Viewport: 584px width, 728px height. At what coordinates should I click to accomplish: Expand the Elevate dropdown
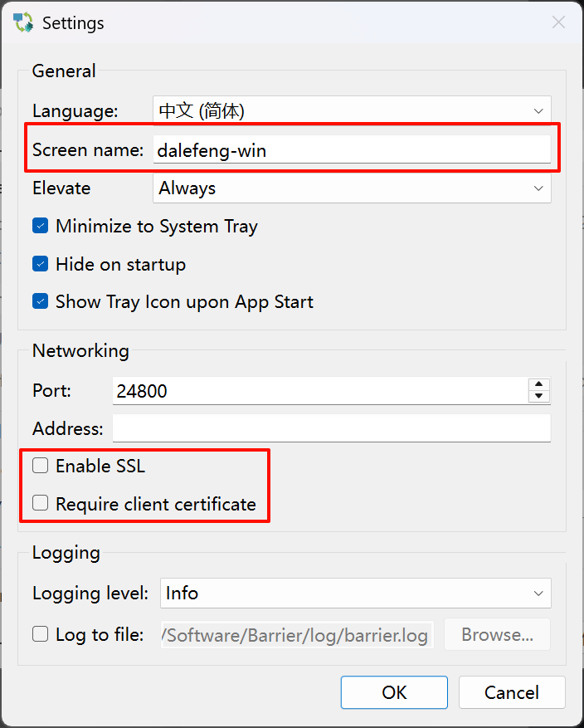coord(352,188)
